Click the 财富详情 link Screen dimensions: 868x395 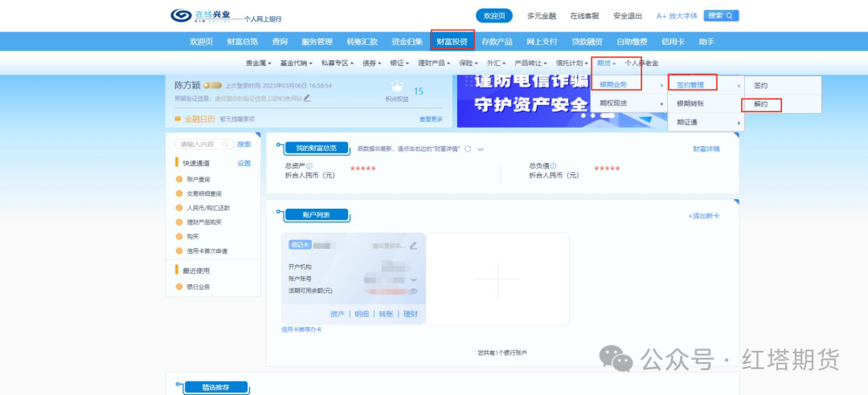click(x=706, y=149)
